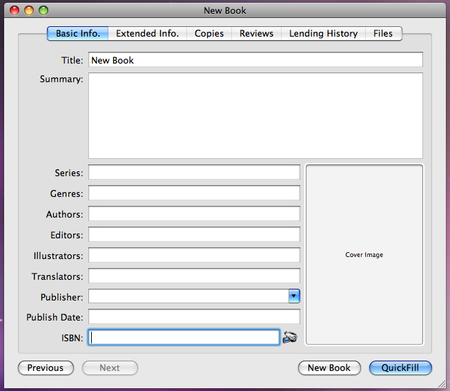Screen dimensions: 450x391
Task: Close the New Book window
Action: point(14,10)
